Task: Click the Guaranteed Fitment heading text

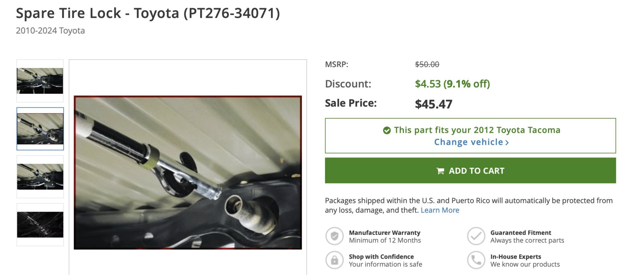Action: point(520,232)
